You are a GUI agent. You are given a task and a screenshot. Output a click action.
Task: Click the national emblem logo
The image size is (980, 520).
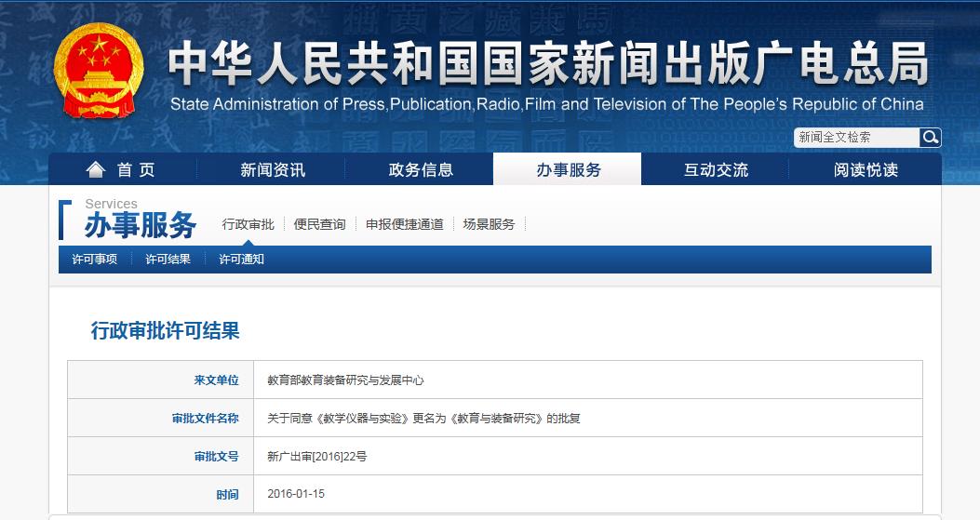pyautogui.click(x=99, y=71)
